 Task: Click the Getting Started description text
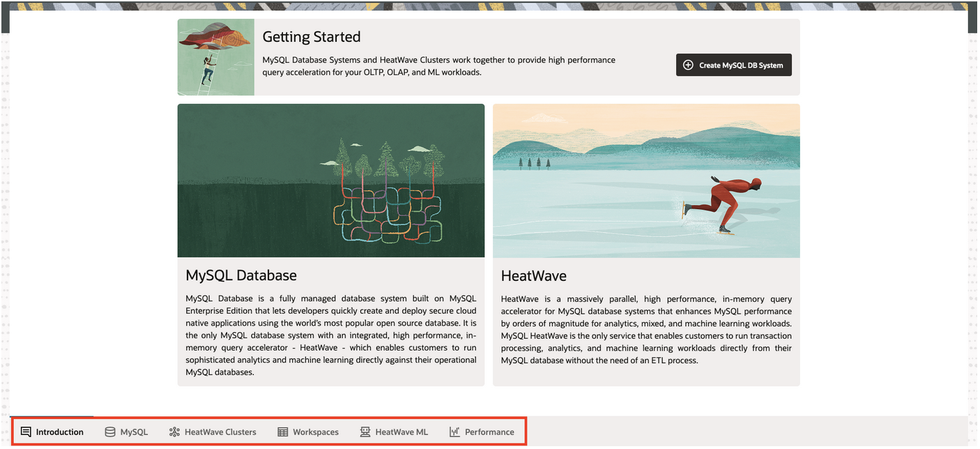439,66
